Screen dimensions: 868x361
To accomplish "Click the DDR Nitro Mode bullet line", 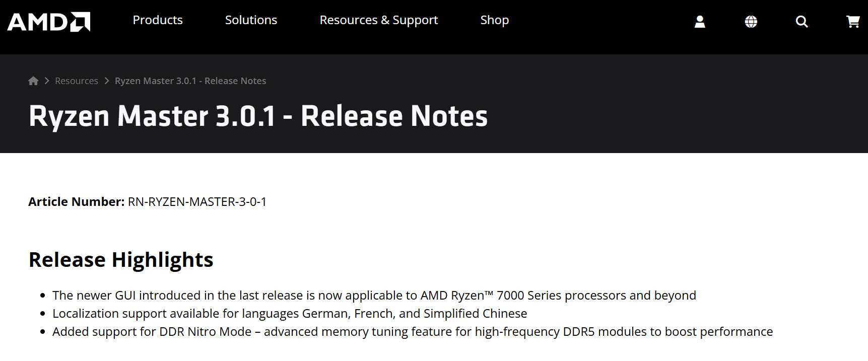I will click(x=412, y=332).
